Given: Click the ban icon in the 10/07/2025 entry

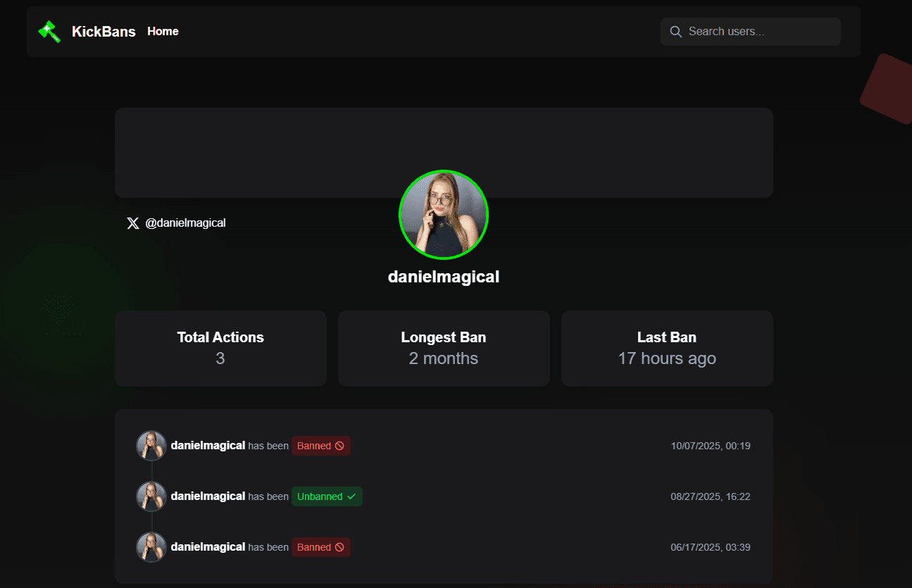Looking at the screenshot, I should pos(339,446).
